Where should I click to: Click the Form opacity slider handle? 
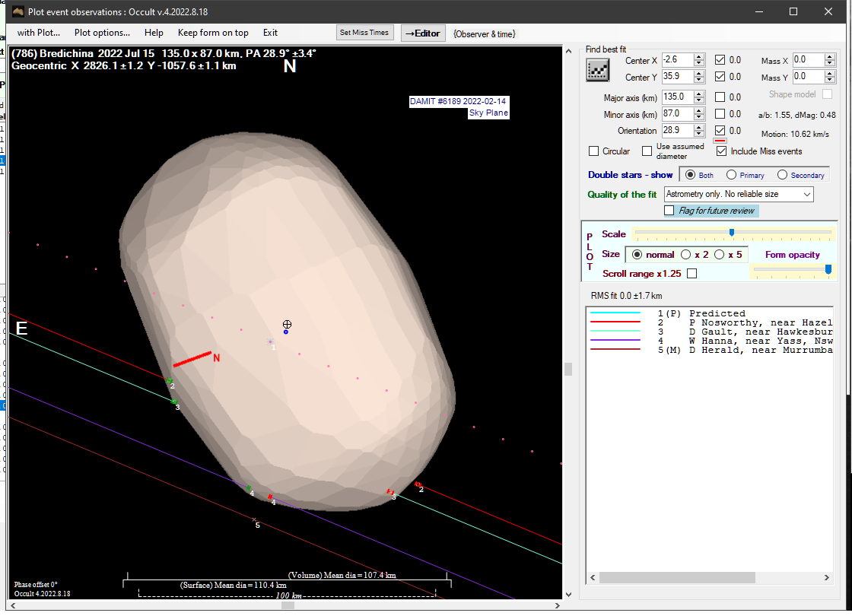(x=828, y=269)
